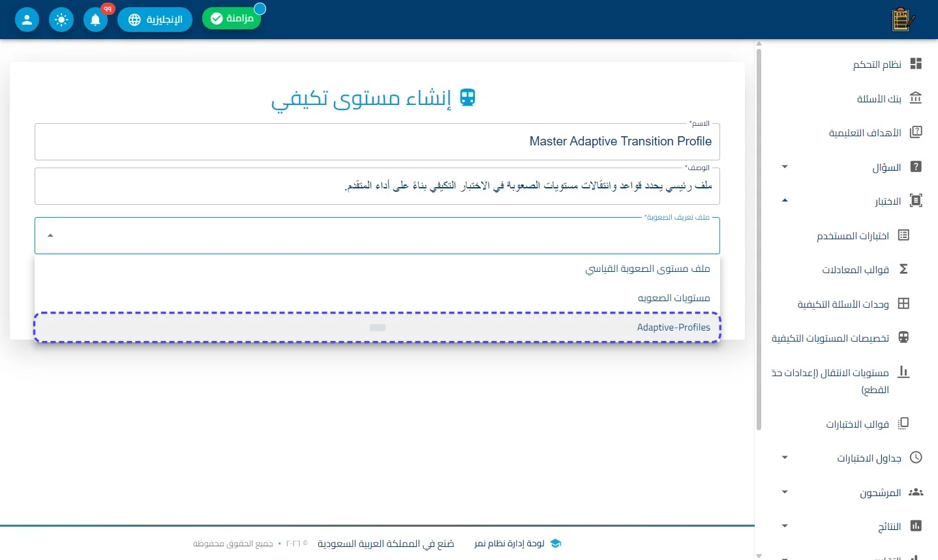This screenshot has height=560, width=938.
Task: Expand جداول الاختبارات submenu arrow
Action: point(785,458)
